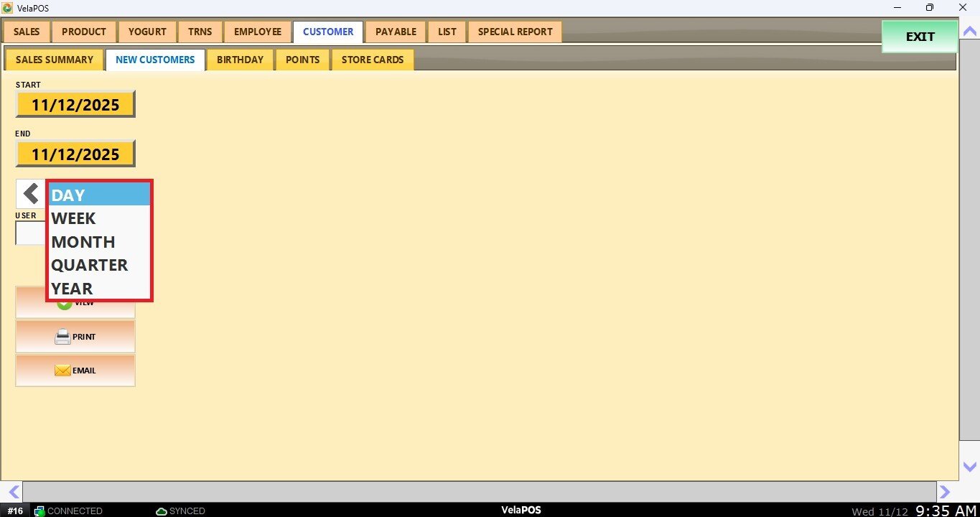Click the left chevron period arrow
Screen dimensions: 980x517
pyautogui.click(x=30, y=194)
